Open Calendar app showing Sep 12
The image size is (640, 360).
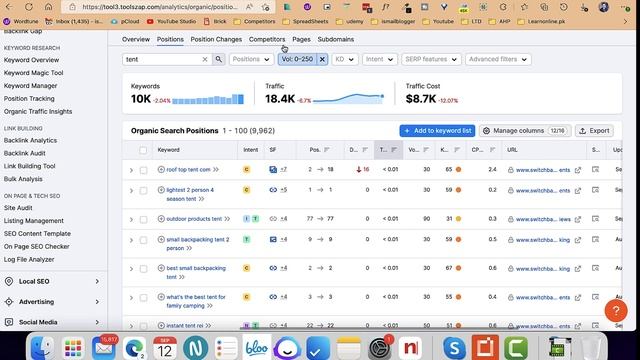pyautogui.click(x=165, y=348)
